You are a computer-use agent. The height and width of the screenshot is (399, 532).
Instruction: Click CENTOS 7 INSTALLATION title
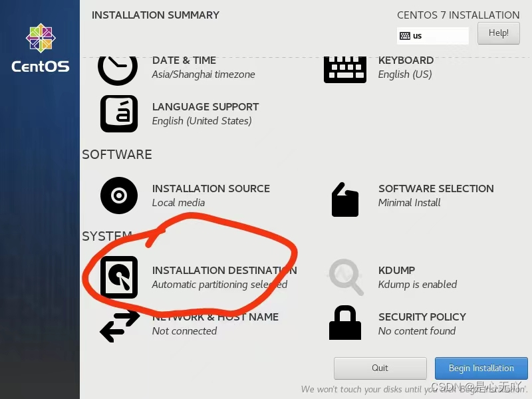[x=458, y=15]
